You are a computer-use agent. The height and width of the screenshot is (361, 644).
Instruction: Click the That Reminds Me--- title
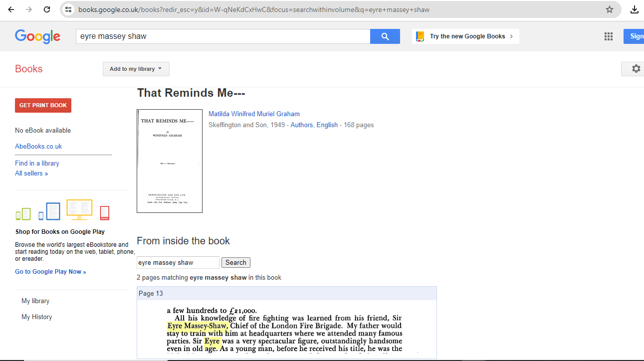[191, 93]
